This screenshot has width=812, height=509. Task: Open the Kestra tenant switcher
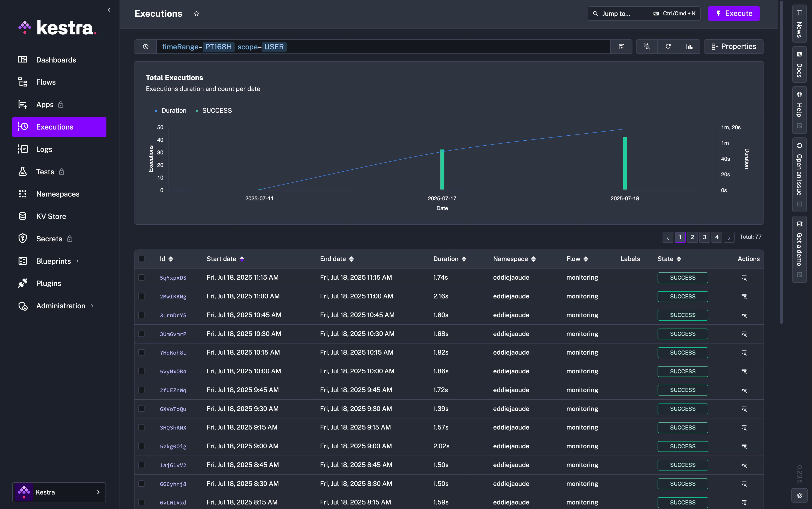pyautogui.click(x=59, y=492)
